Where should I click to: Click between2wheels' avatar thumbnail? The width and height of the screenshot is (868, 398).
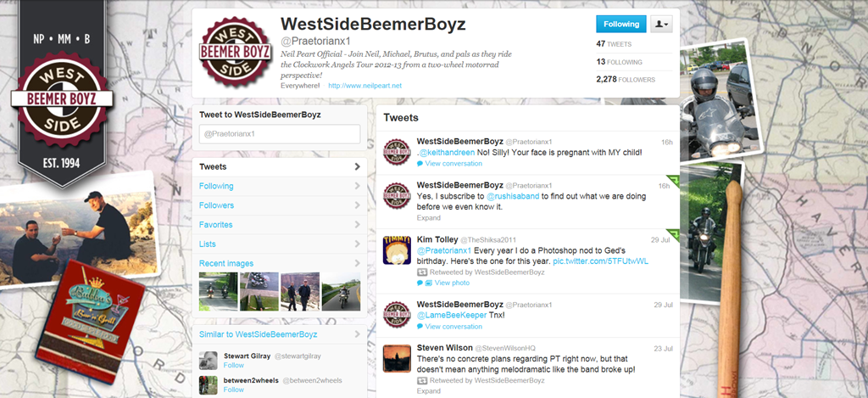point(209,384)
